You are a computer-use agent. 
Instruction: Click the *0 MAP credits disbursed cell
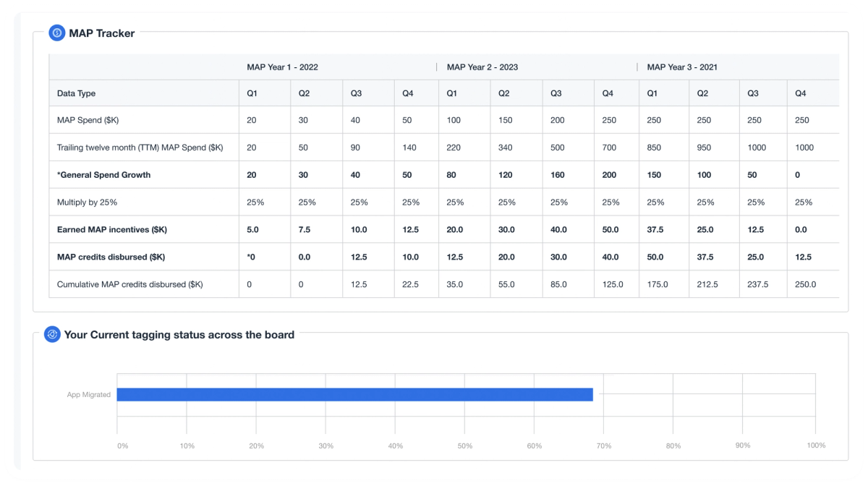click(251, 257)
